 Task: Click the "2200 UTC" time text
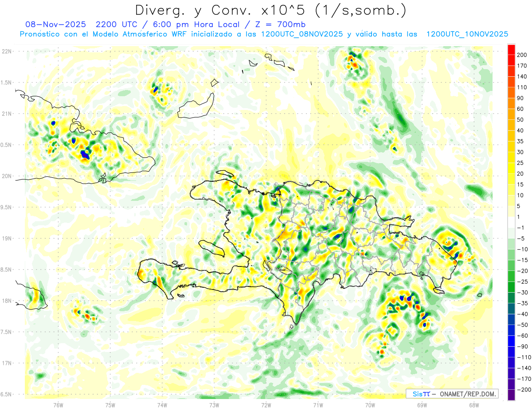tap(116, 24)
